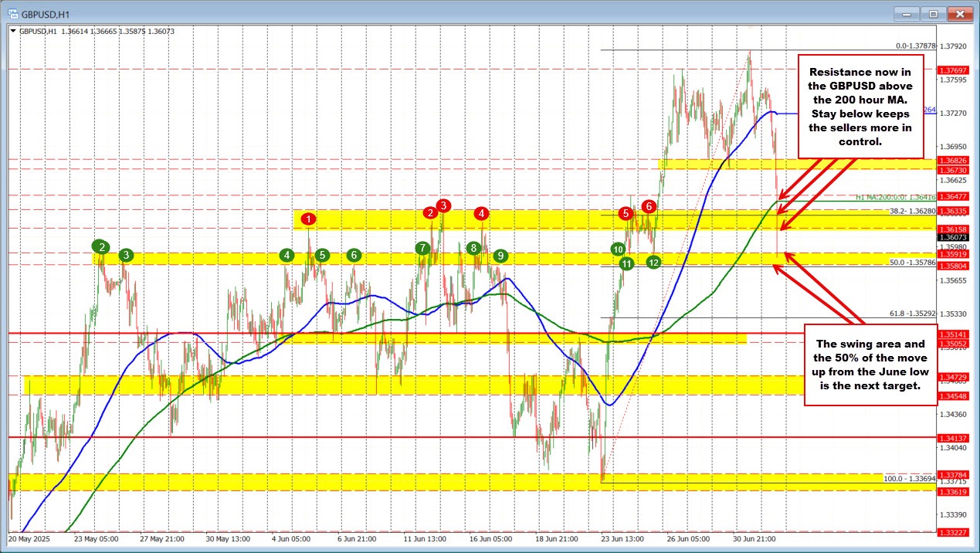Viewport: 980px width, 553px height.
Task: Select green marker 7 in the middle zone
Action: click(422, 249)
